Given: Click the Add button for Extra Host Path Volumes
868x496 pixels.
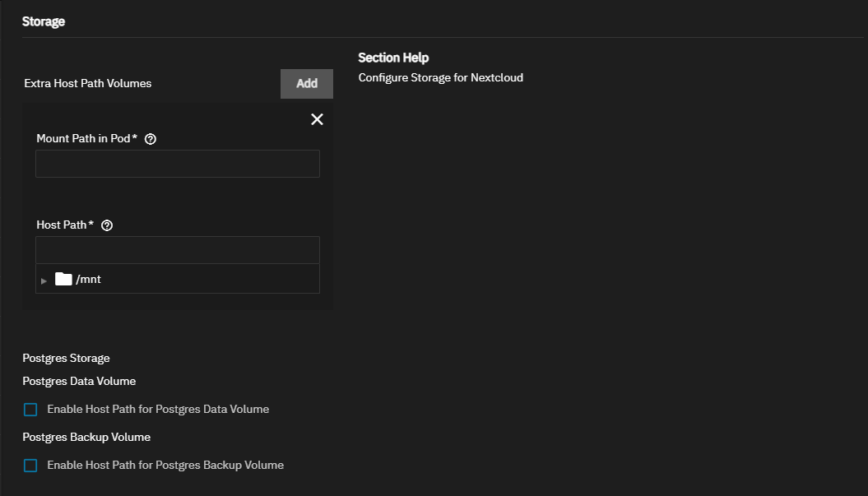Looking at the screenshot, I should coord(306,83).
